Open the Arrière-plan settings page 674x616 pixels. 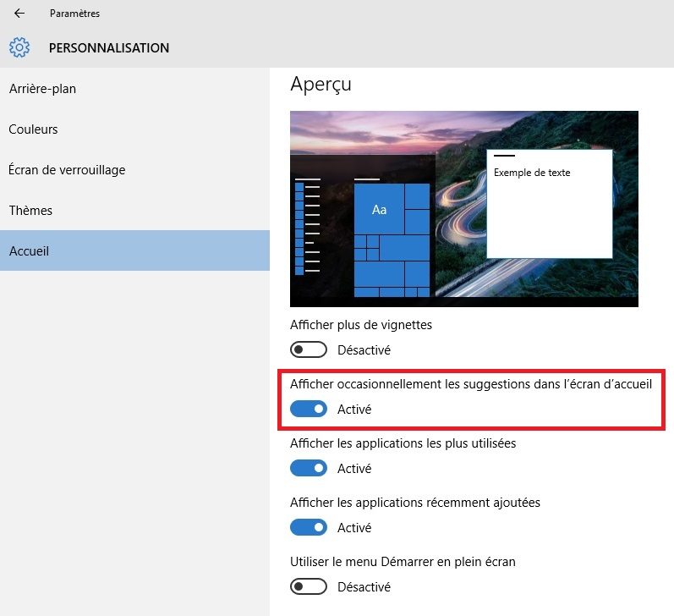coord(48,89)
